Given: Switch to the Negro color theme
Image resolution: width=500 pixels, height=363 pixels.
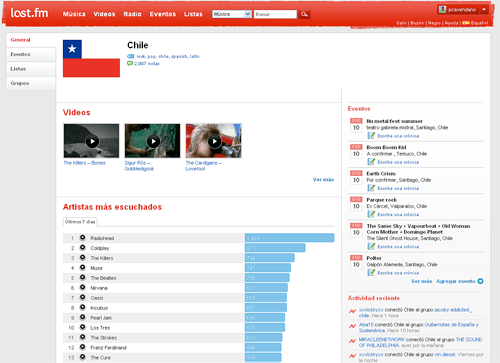Looking at the screenshot, I should pyautogui.click(x=434, y=23).
